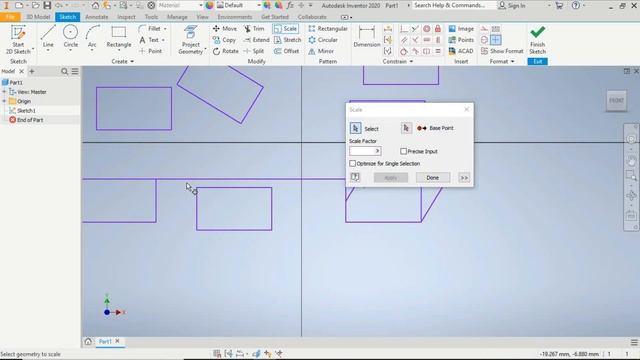Click Sign In link

click(x=512, y=5)
